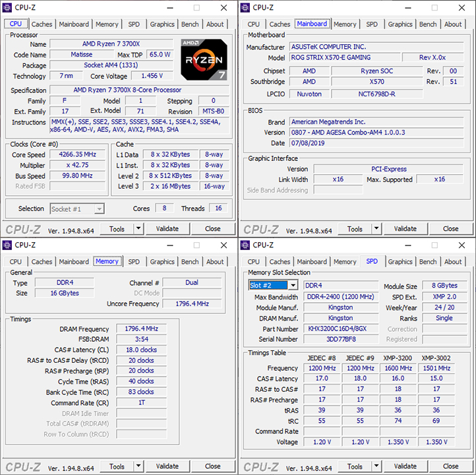Open About tab in CPU window

215,24
